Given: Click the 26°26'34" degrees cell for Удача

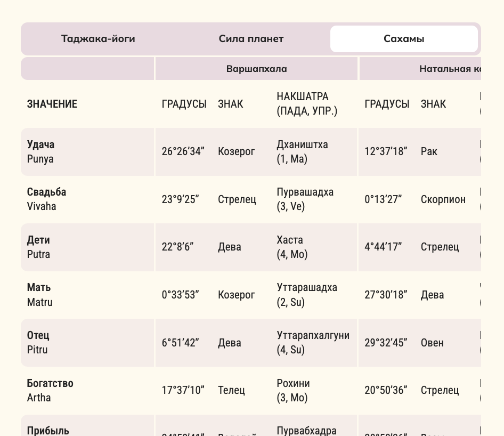Looking at the screenshot, I should [183, 151].
